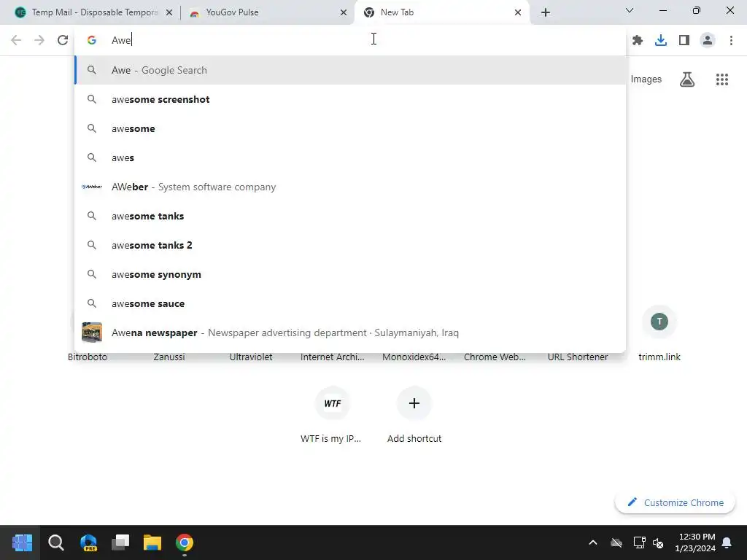
Task: Open the URL Shortener shortcut label
Action: (578, 357)
